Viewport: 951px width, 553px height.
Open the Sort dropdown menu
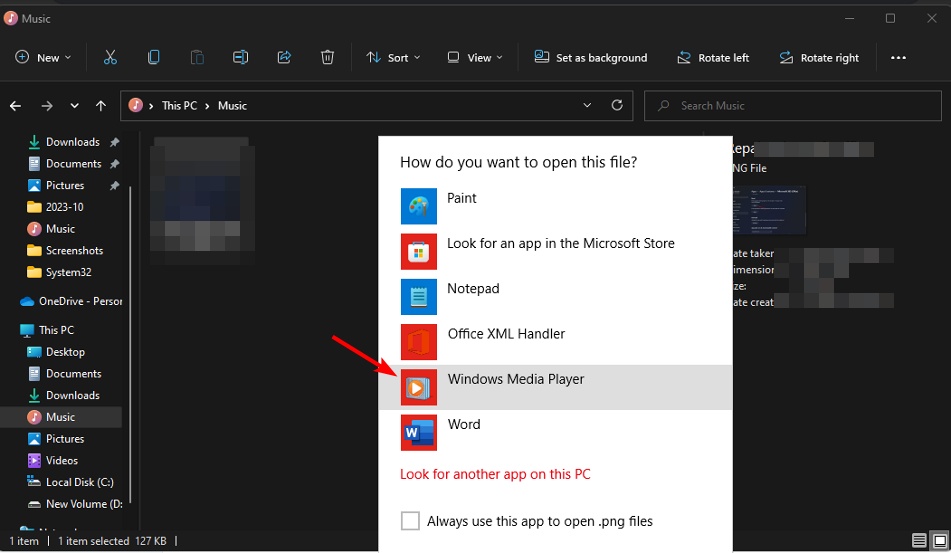pyautogui.click(x=393, y=58)
